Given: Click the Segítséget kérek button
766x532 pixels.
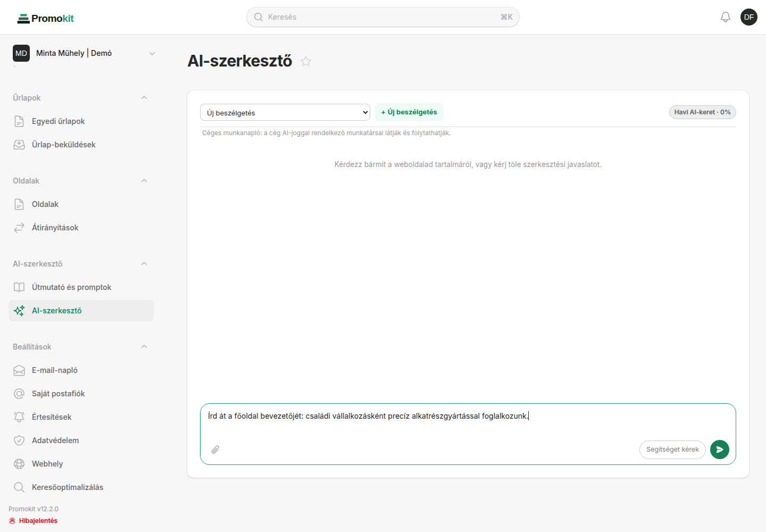Looking at the screenshot, I should [672, 450].
